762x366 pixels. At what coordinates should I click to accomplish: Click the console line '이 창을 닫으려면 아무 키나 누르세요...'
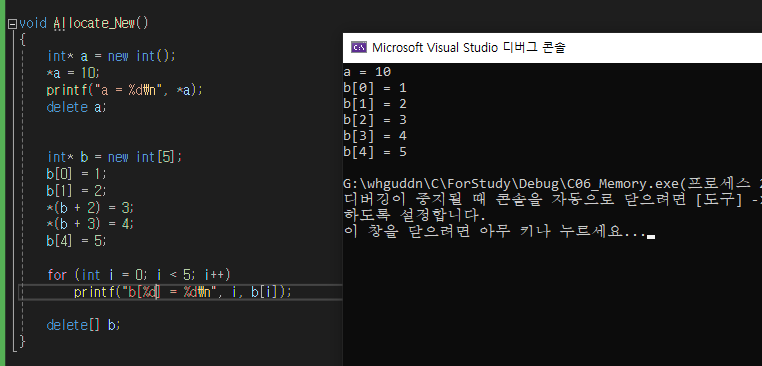[495, 232]
